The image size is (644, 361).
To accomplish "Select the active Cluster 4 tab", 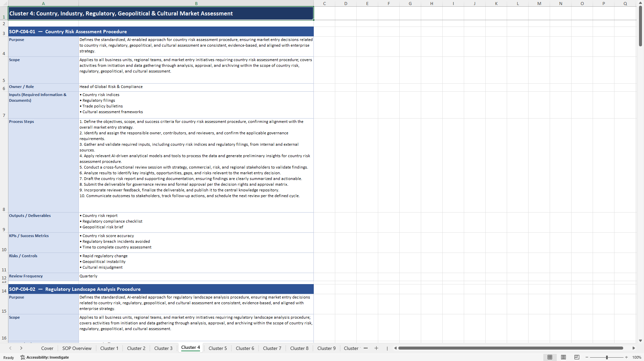I will pos(191,348).
